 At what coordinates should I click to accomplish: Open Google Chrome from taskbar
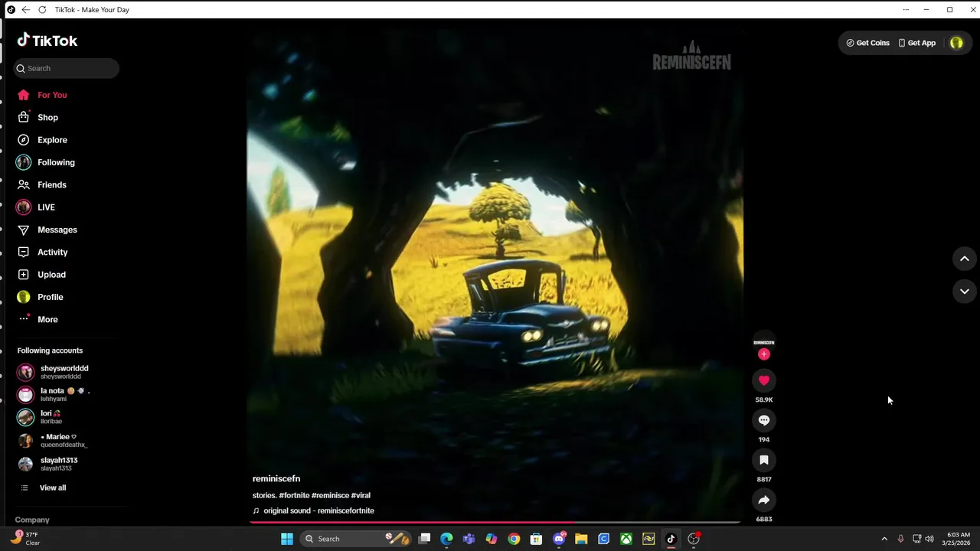coord(514,539)
